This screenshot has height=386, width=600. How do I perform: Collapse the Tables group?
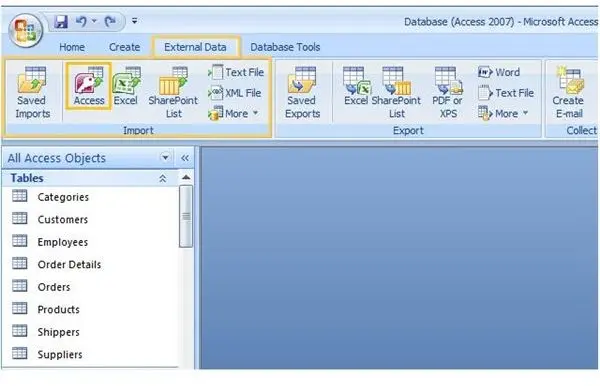tap(163, 178)
